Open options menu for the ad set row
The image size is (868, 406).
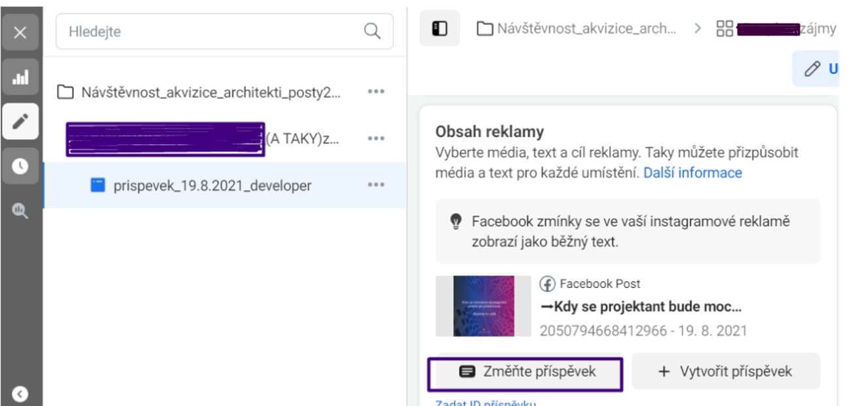[x=376, y=138]
